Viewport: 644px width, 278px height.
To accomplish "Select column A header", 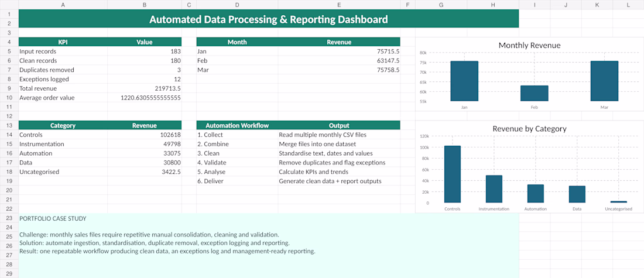I will point(63,5).
